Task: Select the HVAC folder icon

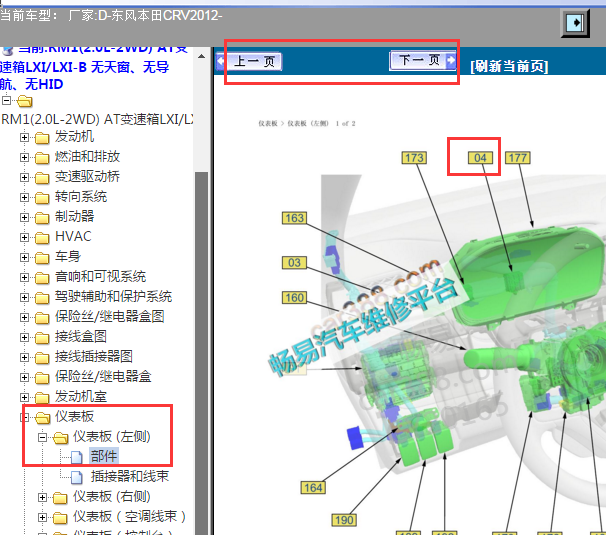Action: pyautogui.click(x=42, y=238)
